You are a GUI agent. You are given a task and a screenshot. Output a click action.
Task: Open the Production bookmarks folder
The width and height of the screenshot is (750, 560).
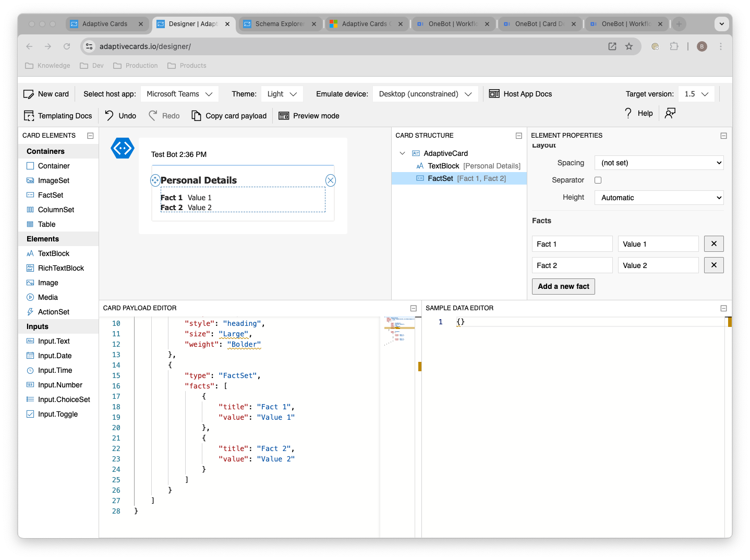click(x=136, y=66)
